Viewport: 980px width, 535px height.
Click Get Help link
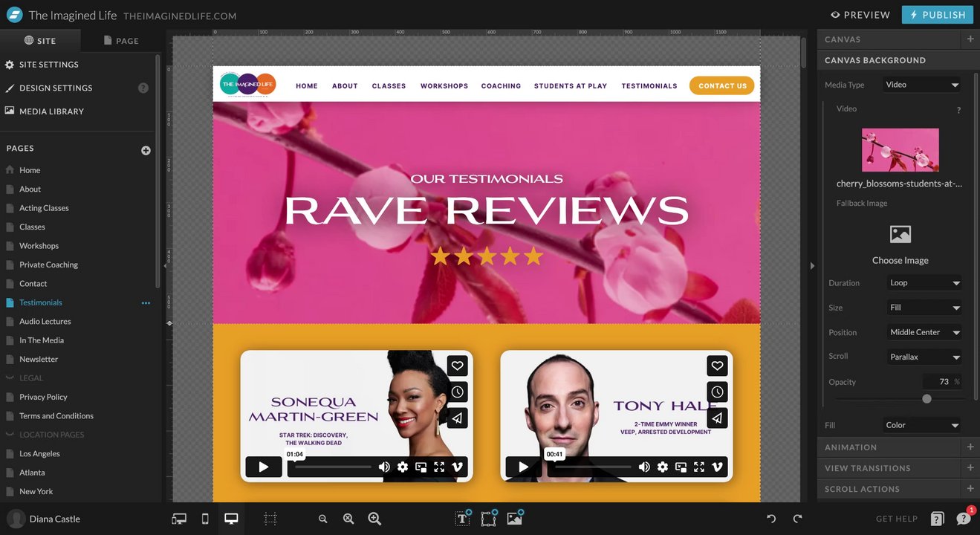click(x=897, y=519)
